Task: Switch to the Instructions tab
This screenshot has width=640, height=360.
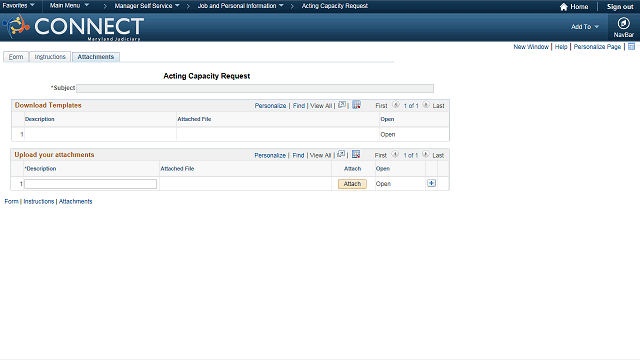Action: coord(50,57)
